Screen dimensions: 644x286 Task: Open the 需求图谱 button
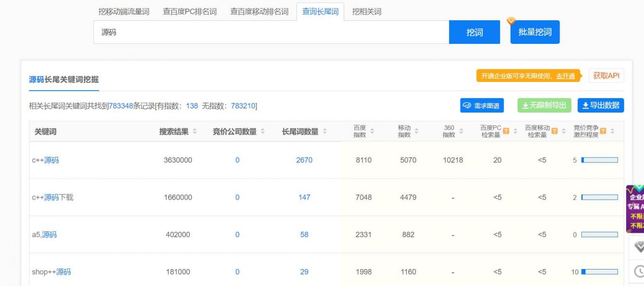point(482,106)
